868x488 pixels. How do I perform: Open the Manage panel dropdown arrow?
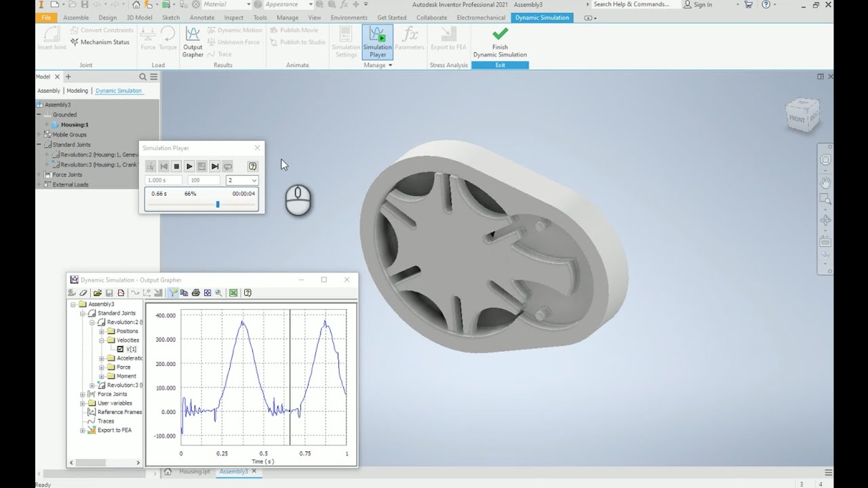(x=391, y=65)
